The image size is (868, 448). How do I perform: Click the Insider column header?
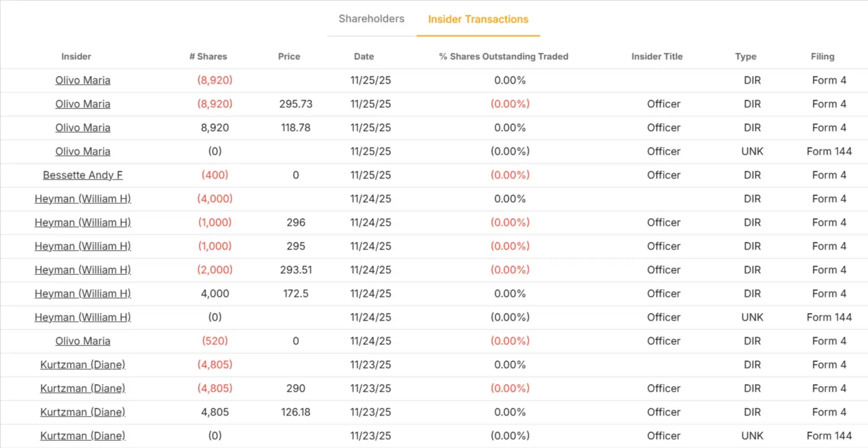(76, 57)
